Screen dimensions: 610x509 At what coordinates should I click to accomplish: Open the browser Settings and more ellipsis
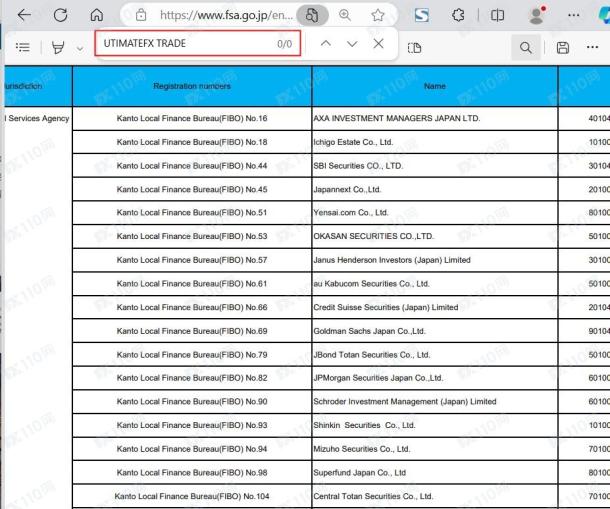[573, 15]
